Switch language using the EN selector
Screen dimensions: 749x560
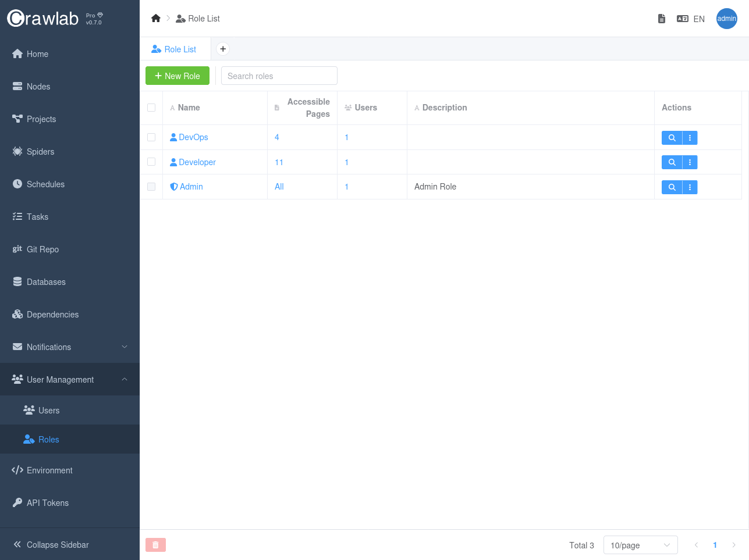(691, 19)
